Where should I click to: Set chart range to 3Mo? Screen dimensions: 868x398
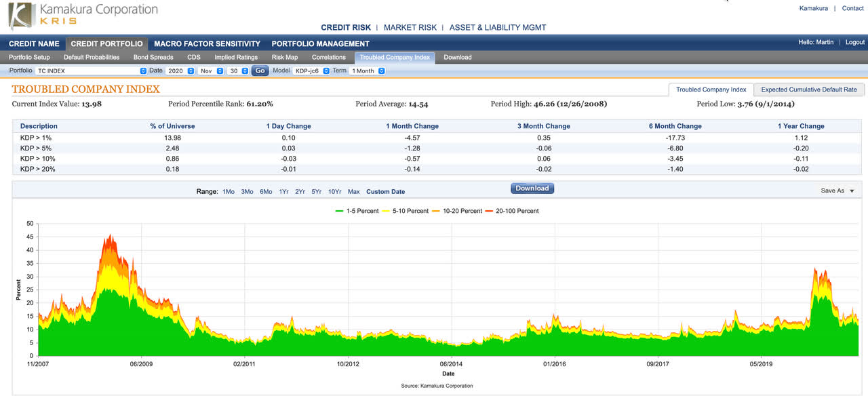click(247, 192)
